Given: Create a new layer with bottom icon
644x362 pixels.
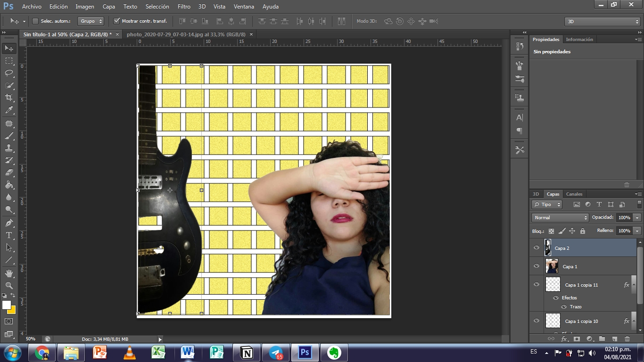Looking at the screenshot, I should click(614, 338).
